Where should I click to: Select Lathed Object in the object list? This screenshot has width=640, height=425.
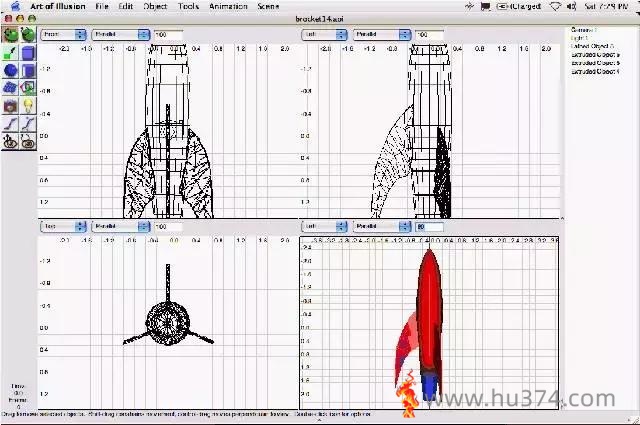592,46
